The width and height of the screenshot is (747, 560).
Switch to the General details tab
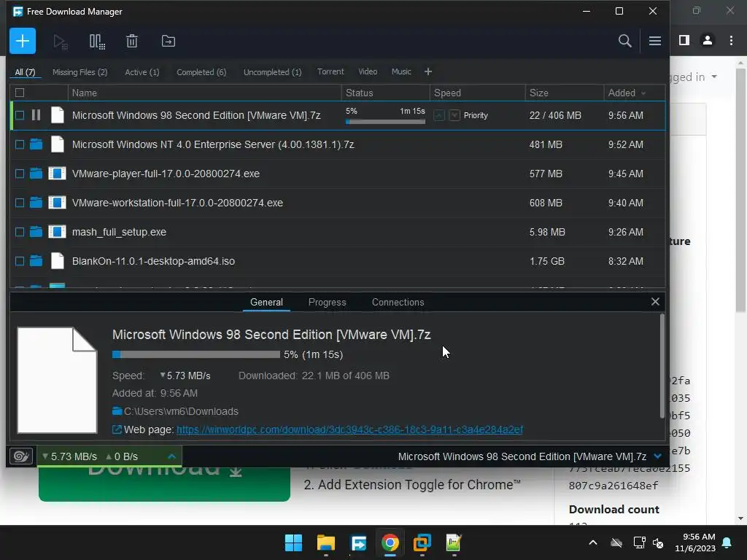pos(266,302)
